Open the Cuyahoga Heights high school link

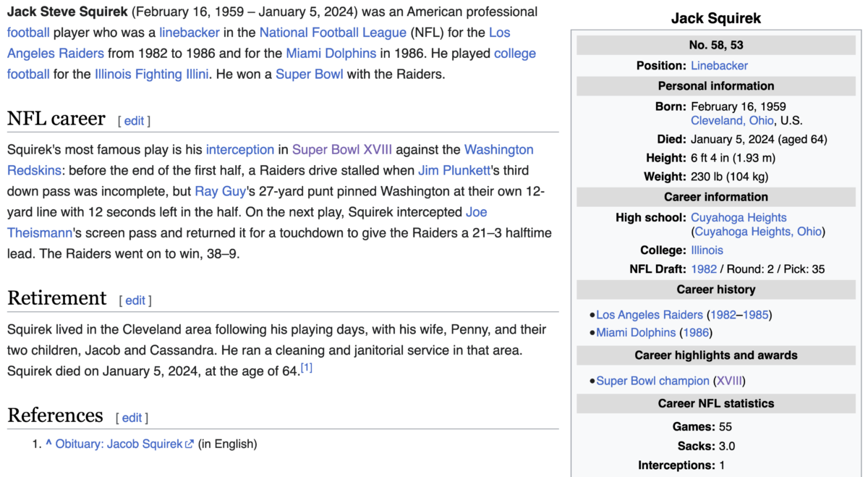739,217
